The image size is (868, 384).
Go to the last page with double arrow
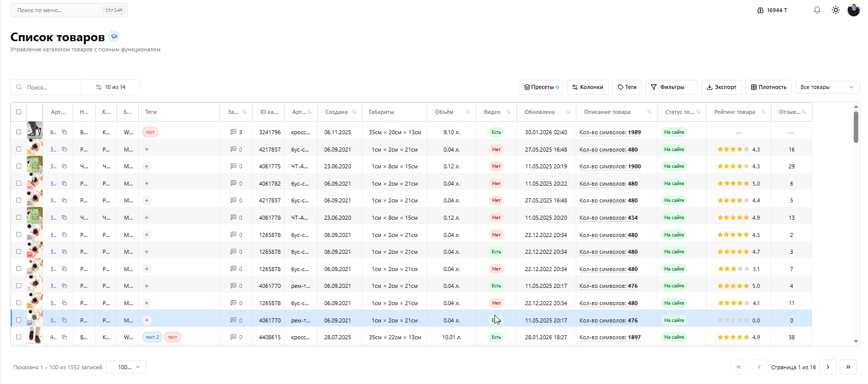tap(848, 367)
